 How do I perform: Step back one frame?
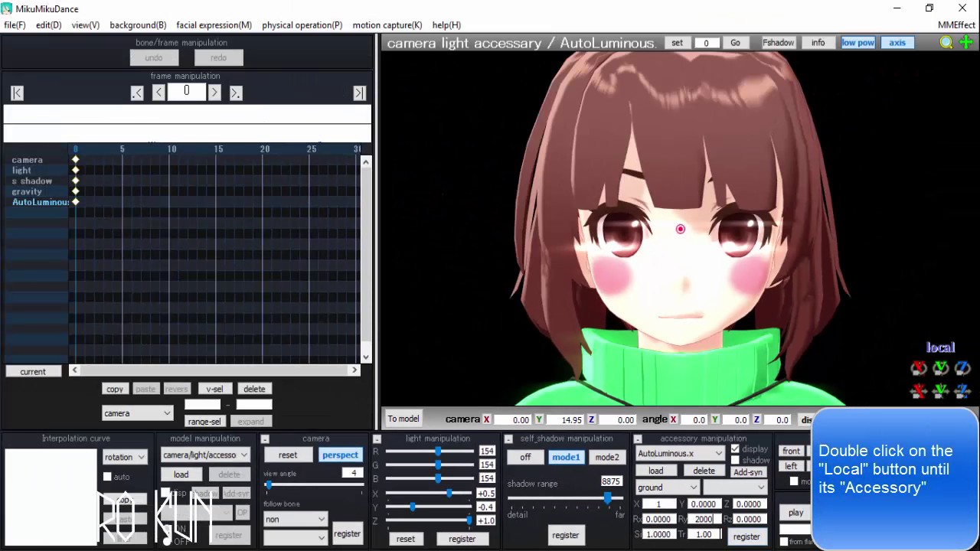(x=158, y=93)
